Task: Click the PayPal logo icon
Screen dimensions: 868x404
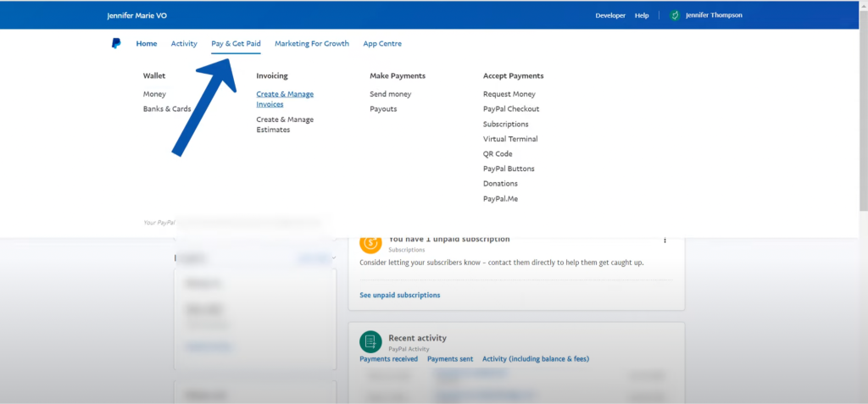Action: pyautogui.click(x=115, y=44)
